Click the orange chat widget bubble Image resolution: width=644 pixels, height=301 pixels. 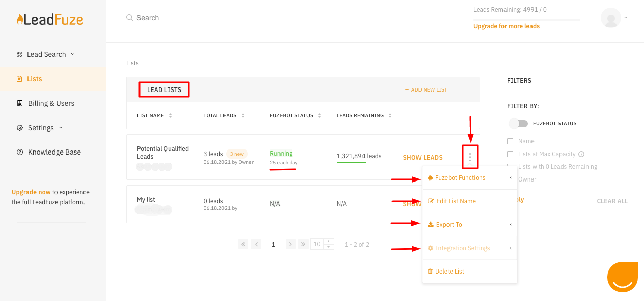(x=622, y=277)
